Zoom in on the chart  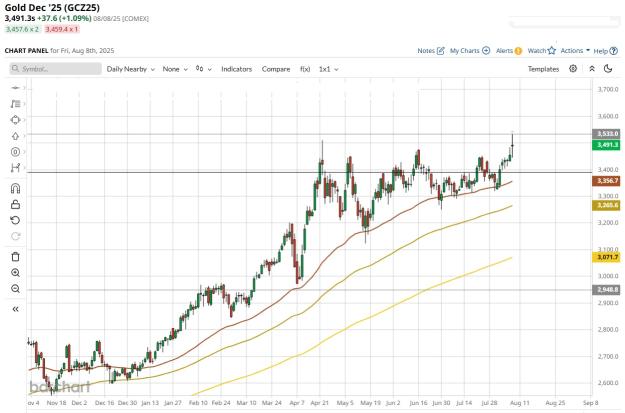[15, 273]
